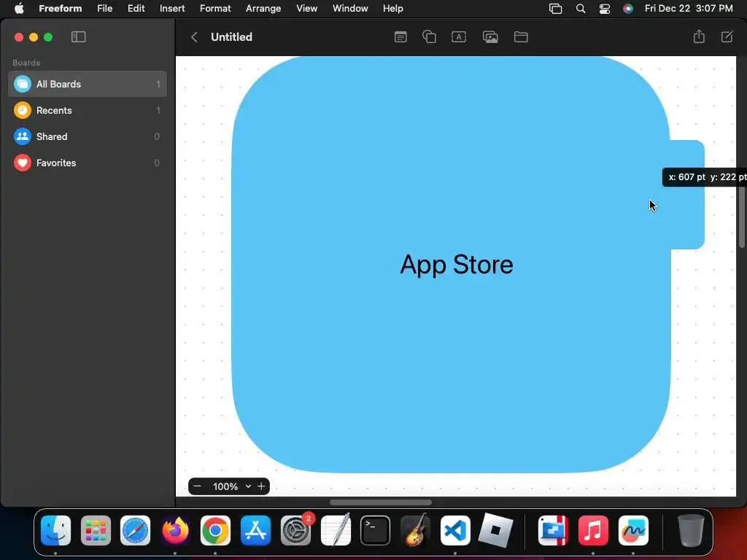The height and width of the screenshot is (560, 747).
Task: Click the red Favorites heart icon
Action: pos(23,163)
